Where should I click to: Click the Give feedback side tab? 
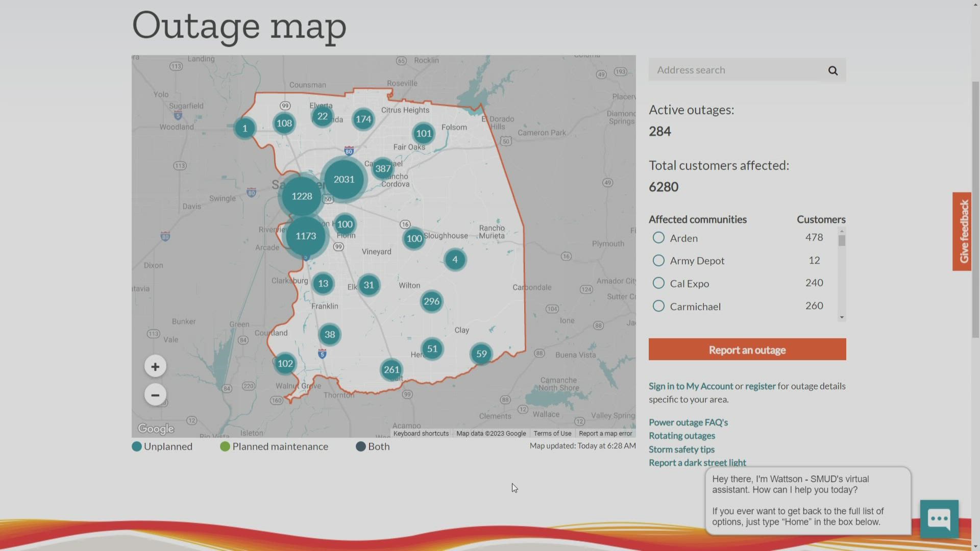(x=962, y=232)
